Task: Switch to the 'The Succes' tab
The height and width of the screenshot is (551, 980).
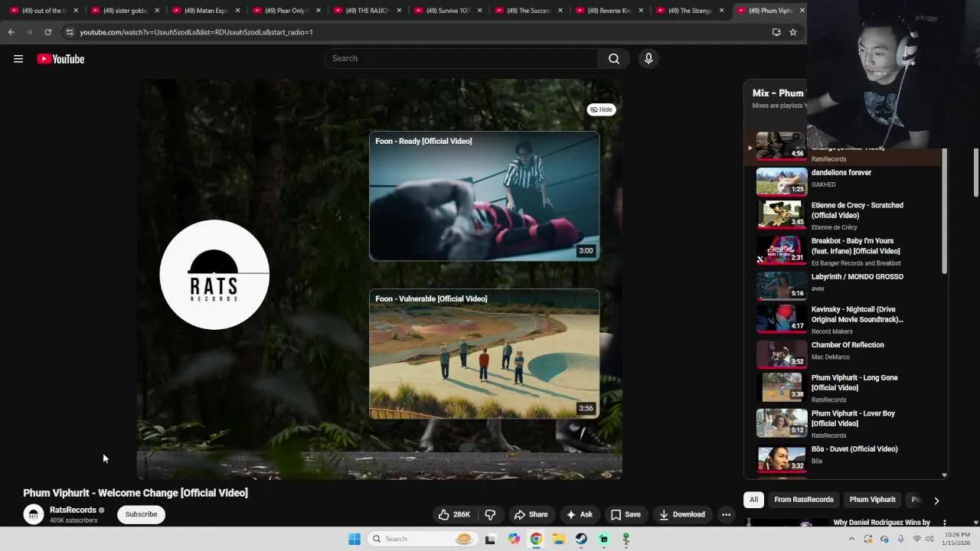Action: point(528,11)
